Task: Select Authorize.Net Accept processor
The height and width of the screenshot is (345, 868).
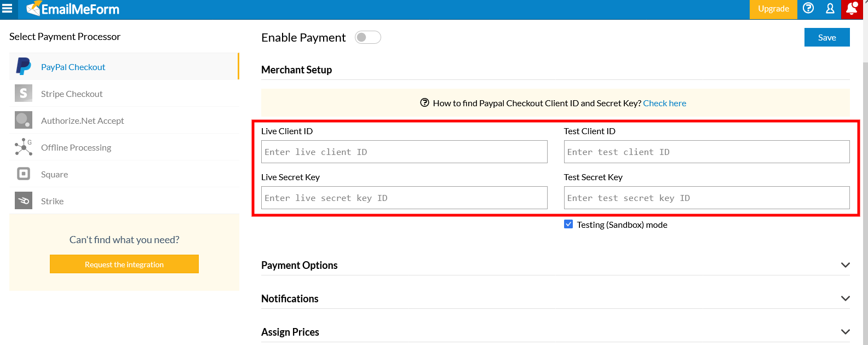Action: pos(124,120)
